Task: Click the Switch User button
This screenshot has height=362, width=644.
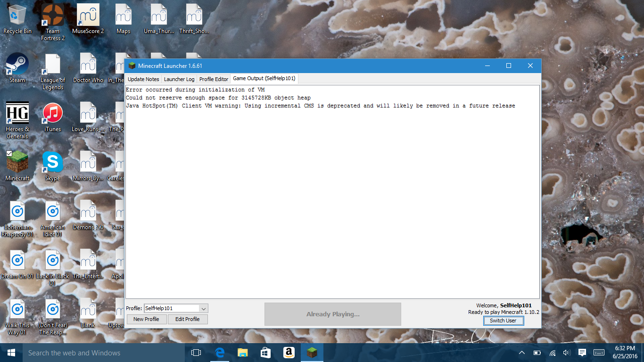Action: point(503,321)
